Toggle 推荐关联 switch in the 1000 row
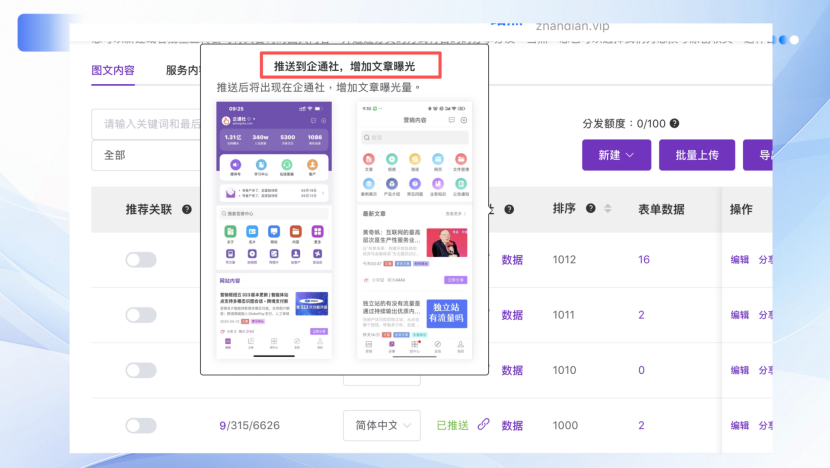This screenshot has width=830, height=468. (141, 425)
